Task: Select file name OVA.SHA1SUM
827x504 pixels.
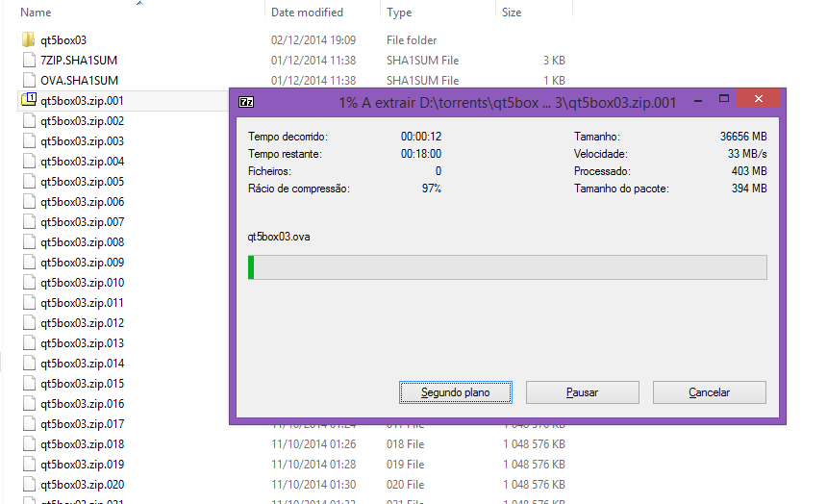Action: pyautogui.click(x=79, y=80)
